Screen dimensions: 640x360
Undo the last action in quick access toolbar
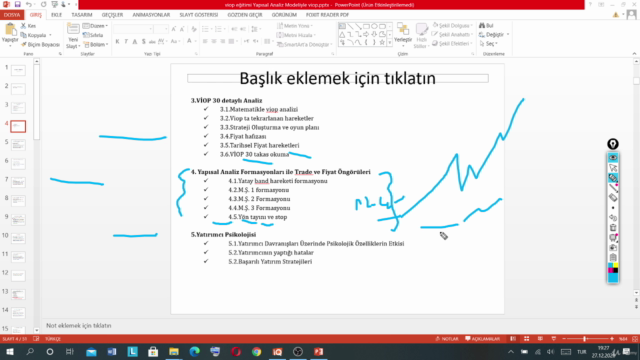29,4
